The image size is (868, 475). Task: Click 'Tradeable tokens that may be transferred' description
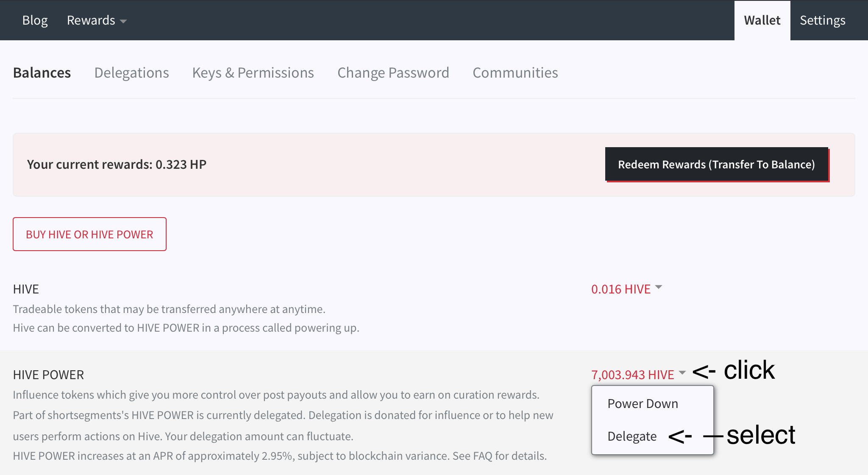[x=169, y=309]
